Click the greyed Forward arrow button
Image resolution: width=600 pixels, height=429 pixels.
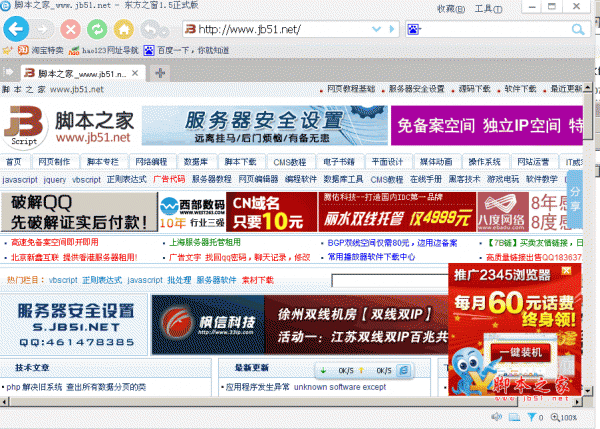point(42,29)
